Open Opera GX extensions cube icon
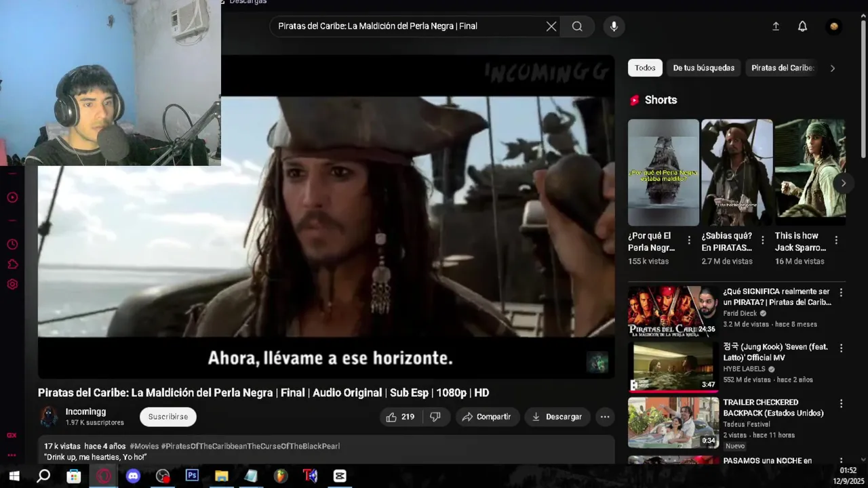Screen dimensions: 868x488 click(x=12, y=264)
